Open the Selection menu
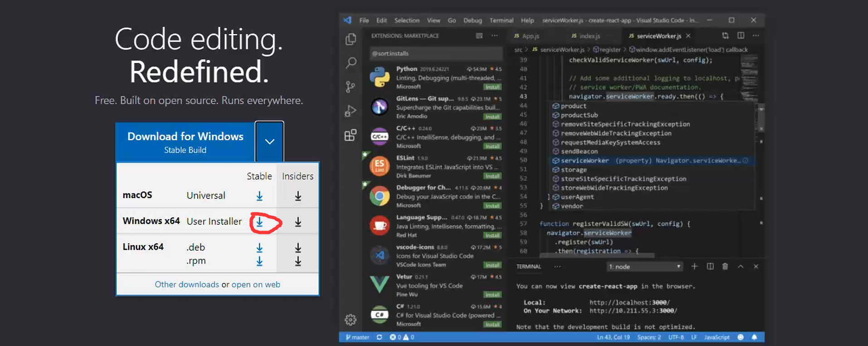The image size is (868, 346). (x=407, y=20)
